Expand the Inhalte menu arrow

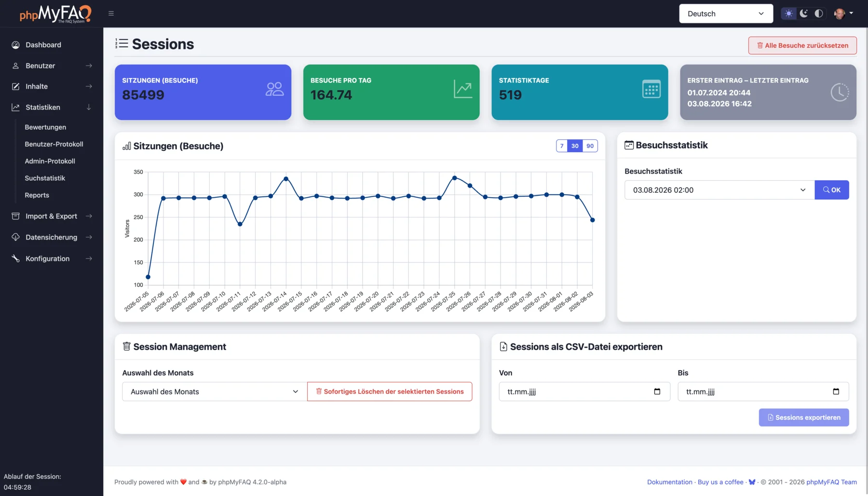(x=89, y=86)
